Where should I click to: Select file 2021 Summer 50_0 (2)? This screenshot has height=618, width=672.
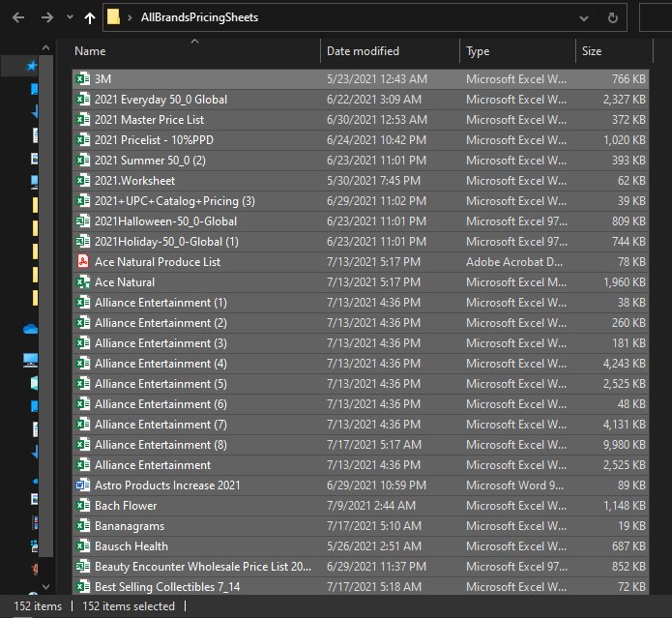pos(361,161)
